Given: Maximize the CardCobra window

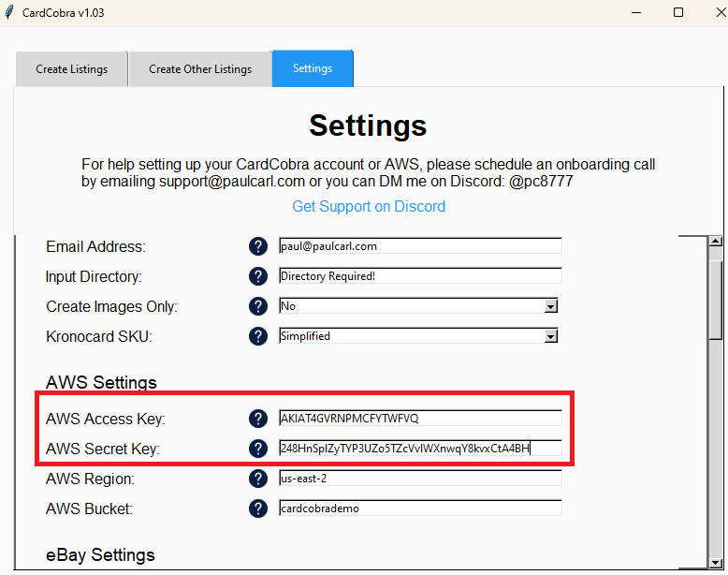Looking at the screenshot, I should [678, 12].
